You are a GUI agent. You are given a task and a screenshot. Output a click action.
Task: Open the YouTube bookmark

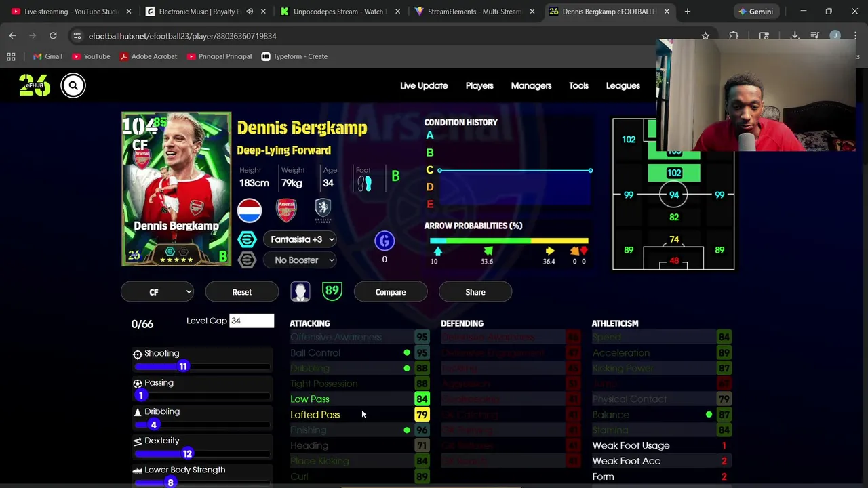[91, 56]
